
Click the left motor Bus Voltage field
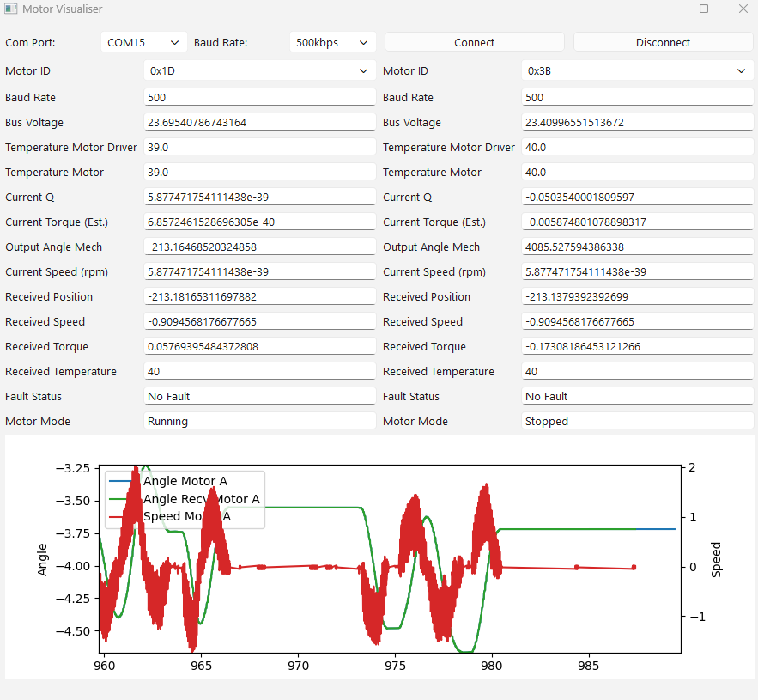pyautogui.click(x=259, y=123)
